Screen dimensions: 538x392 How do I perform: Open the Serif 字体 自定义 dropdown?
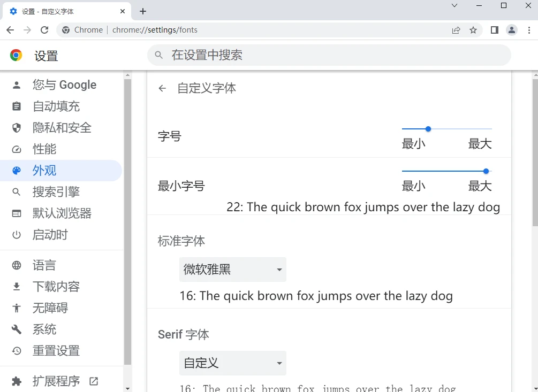pyautogui.click(x=232, y=363)
